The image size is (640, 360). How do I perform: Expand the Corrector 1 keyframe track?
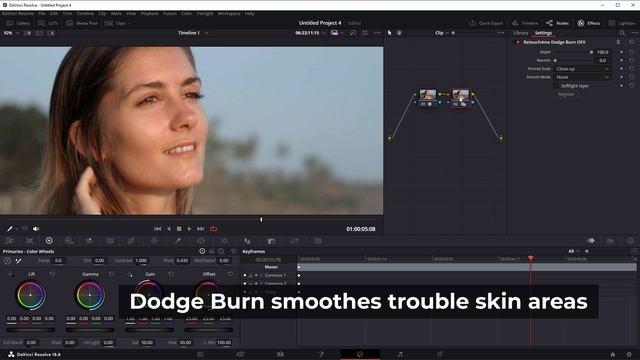pos(261,275)
